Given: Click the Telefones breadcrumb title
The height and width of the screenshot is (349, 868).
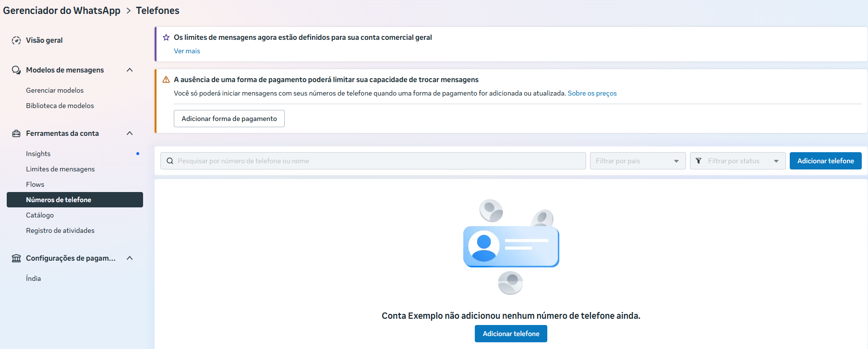Looking at the screenshot, I should (x=157, y=11).
